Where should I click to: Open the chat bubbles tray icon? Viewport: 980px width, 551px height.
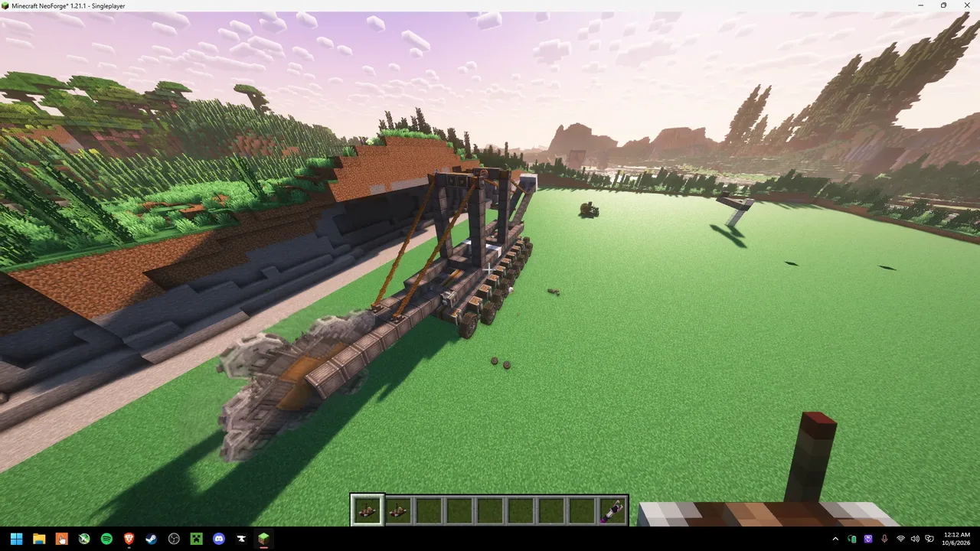click(x=930, y=539)
